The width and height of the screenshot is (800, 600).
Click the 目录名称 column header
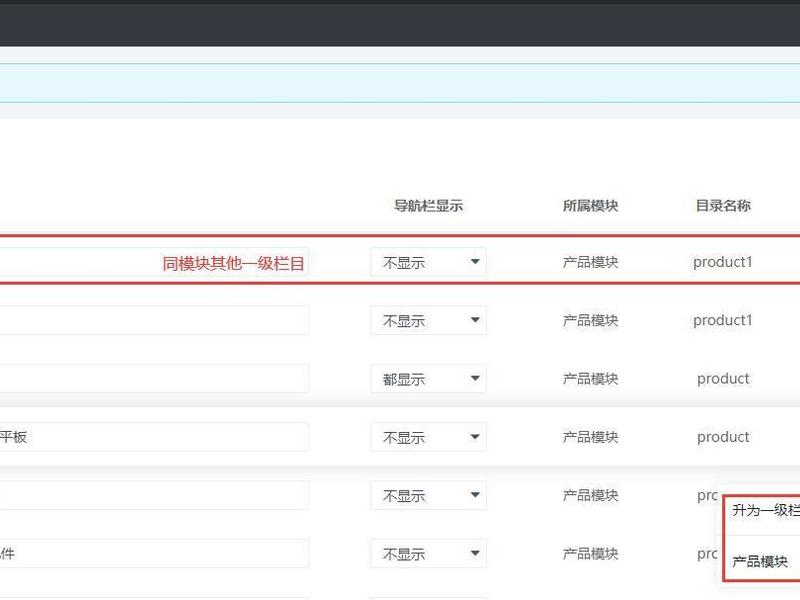pos(723,206)
